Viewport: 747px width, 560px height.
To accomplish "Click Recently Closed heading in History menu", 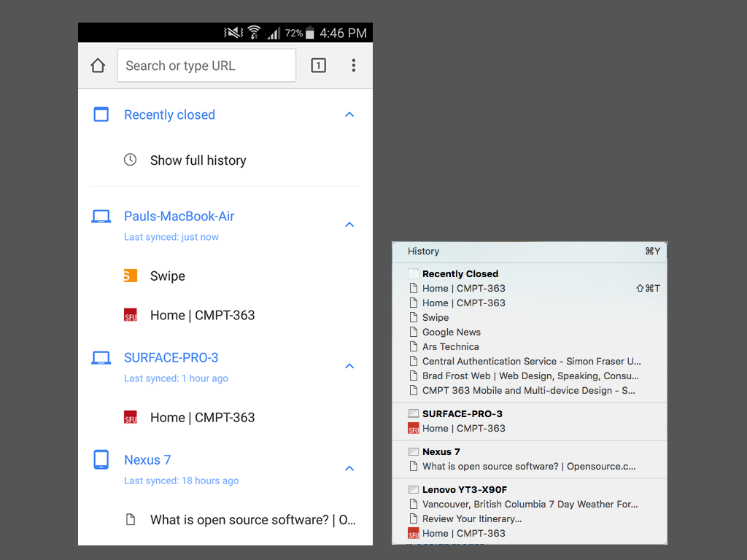I will (460, 274).
